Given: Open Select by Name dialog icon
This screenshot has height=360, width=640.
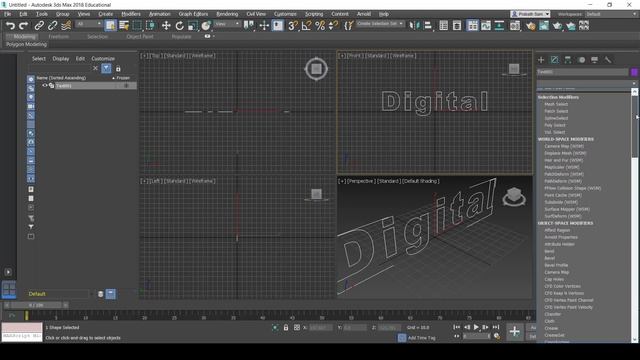Looking at the screenshot, I should [x=124, y=26].
